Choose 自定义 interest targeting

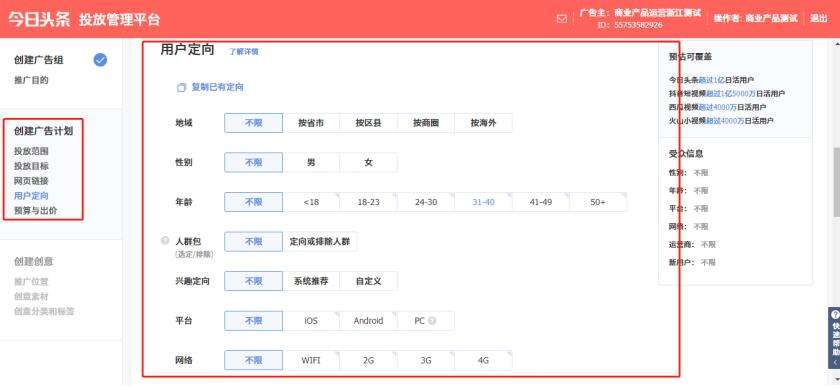369,281
